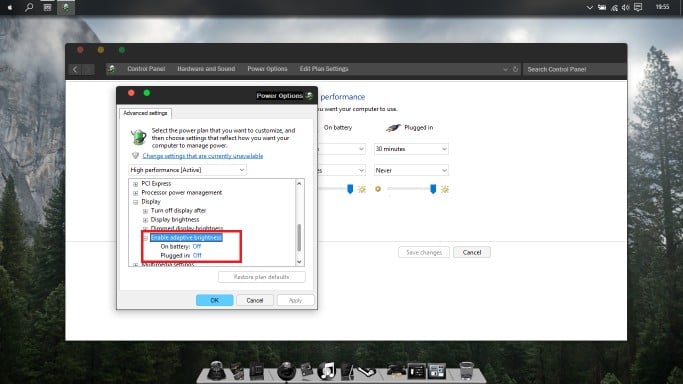Viewport: 683px width, 384px height.
Task: Select the Processor power management label
Action: 182,192
